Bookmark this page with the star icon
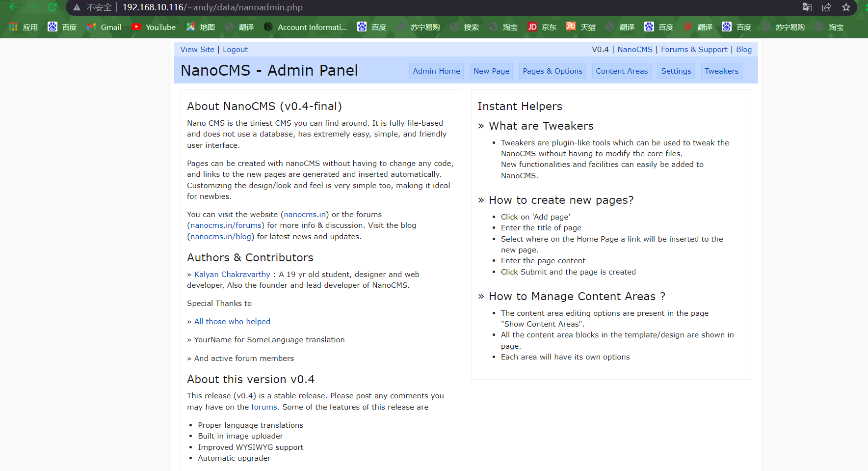The image size is (868, 471). [x=846, y=7]
